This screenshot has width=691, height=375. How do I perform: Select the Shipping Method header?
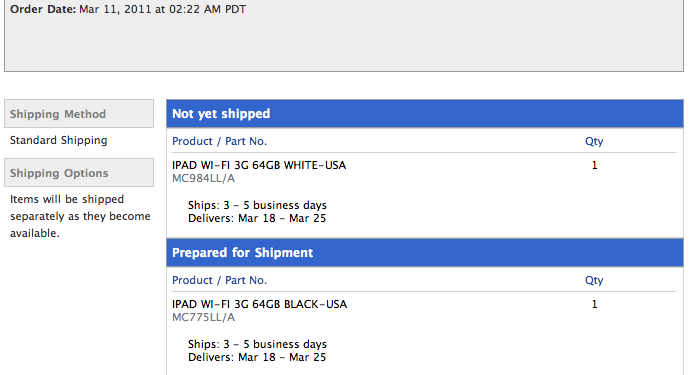[79, 114]
